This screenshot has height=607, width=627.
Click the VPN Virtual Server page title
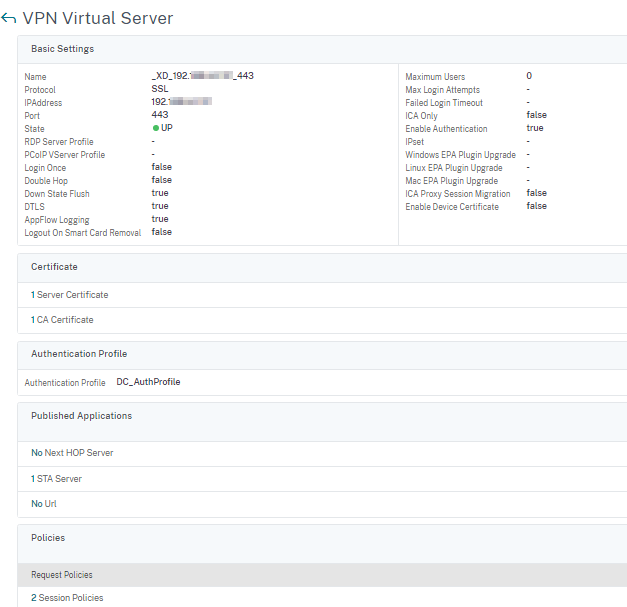[97, 18]
